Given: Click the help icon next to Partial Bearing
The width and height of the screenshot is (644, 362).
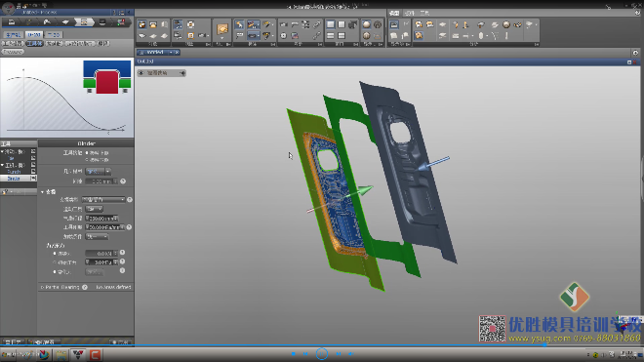Looking at the screenshot, I should [85, 287].
